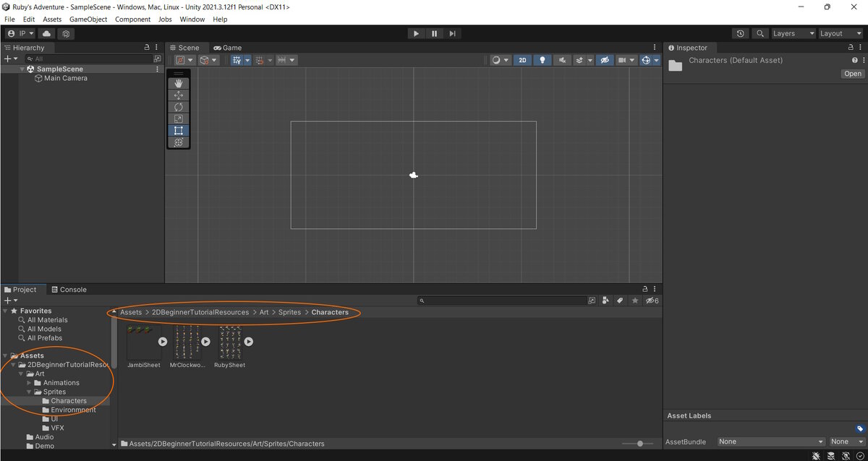Toggle Gizmos in Scene view
The height and width of the screenshot is (461, 868).
click(646, 60)
